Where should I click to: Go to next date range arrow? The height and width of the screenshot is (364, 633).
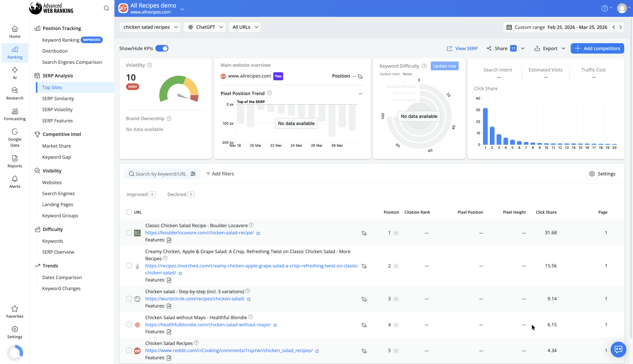click(x=621, y=27)
